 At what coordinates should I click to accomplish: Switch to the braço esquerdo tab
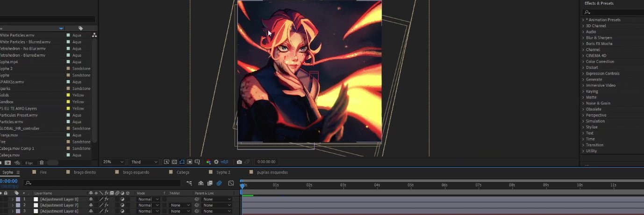(x=136, y=172)
